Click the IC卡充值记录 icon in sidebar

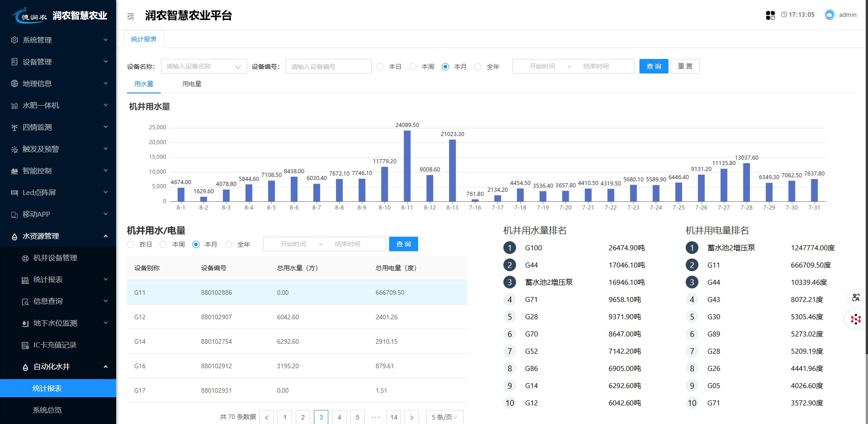25,346
